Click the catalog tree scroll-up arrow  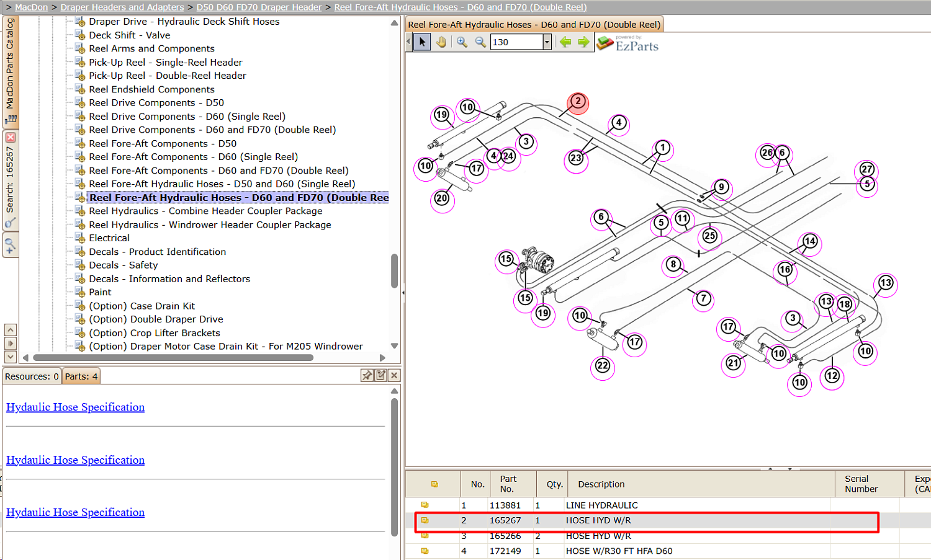tap(394, 23)
